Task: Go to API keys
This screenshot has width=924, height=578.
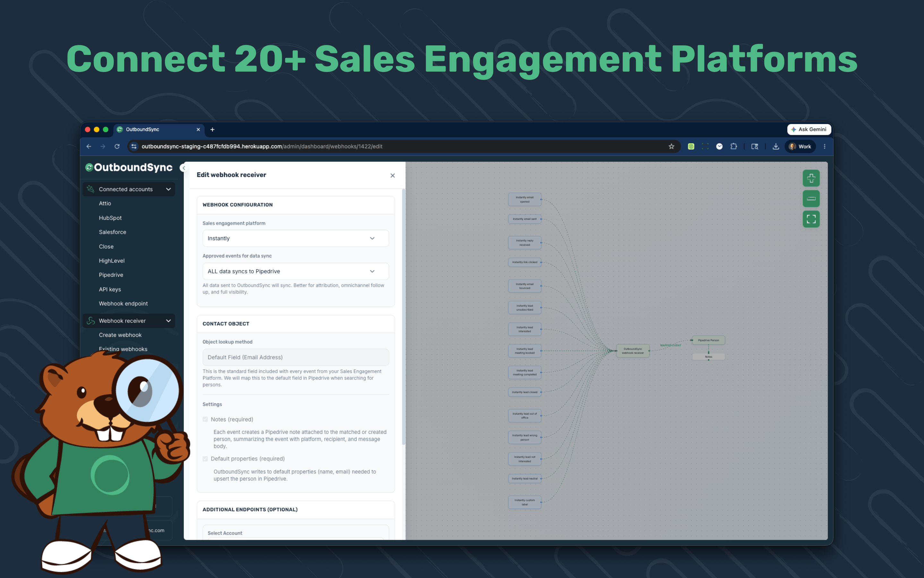Action: tap(110, 289)
